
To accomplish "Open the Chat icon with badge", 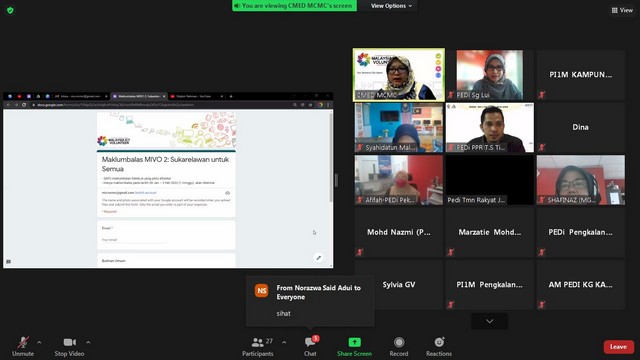I will [311, 342].
